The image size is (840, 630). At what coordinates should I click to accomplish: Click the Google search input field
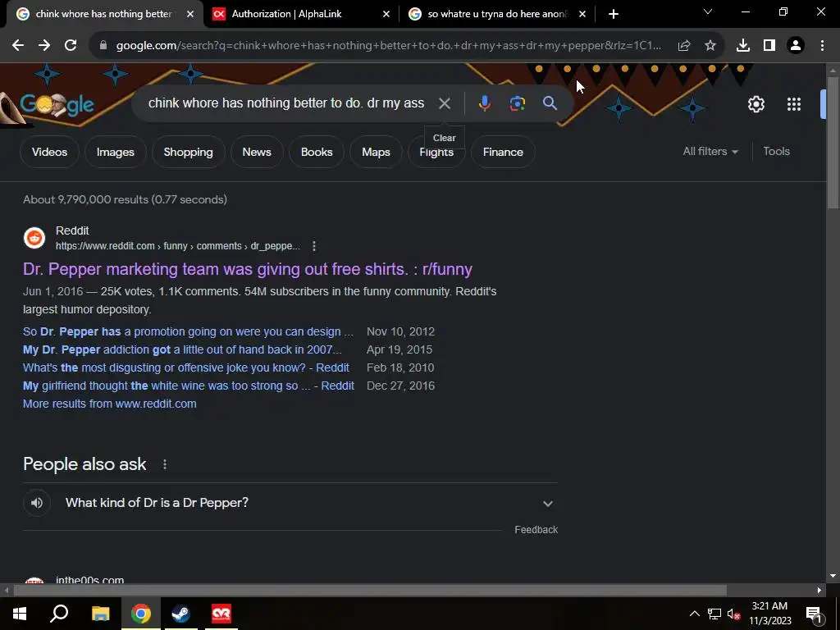(x=286, y=103)
